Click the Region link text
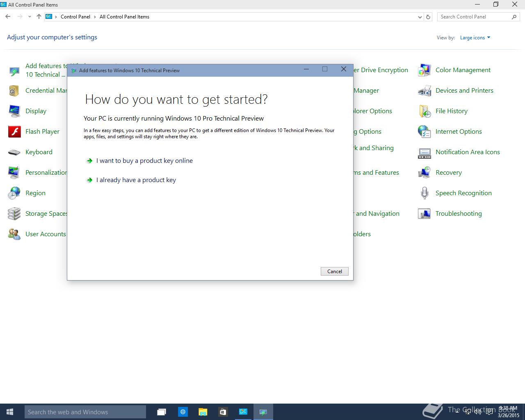The height and width of the screenshot is (420, 525). click(35, 193)
